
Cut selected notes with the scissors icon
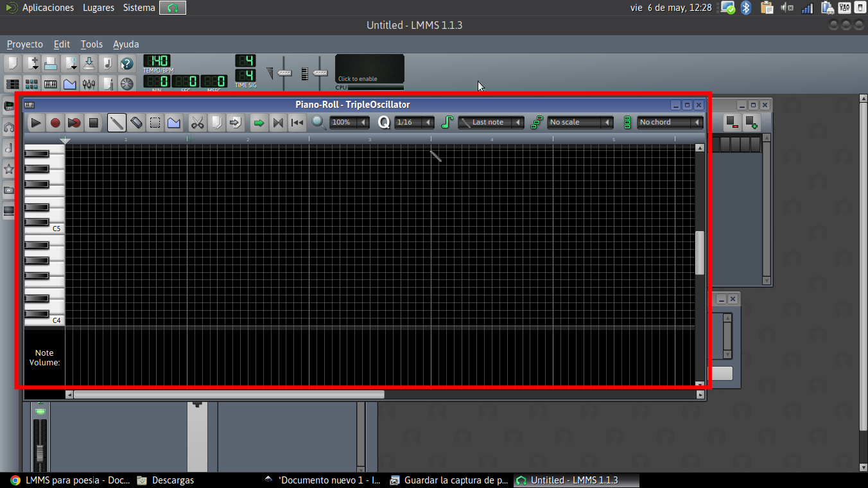(197, 122)
